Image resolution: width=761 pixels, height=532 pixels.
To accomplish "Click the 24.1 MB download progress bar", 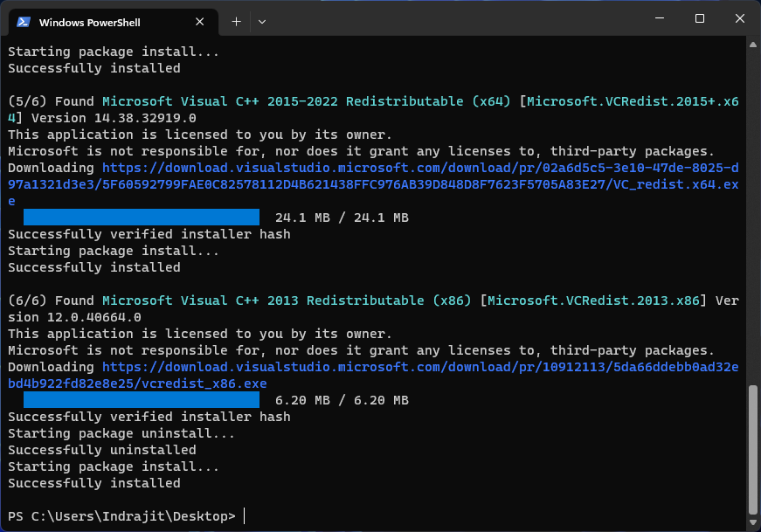I will [x=142, y=218].
